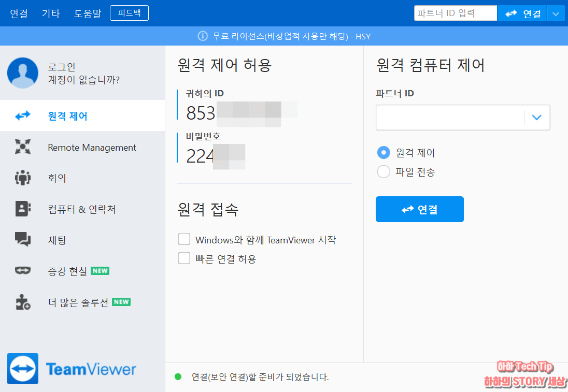
Task: Click NEW badge beside 더 많은 솔루션
Action: (x=121, y=302)
